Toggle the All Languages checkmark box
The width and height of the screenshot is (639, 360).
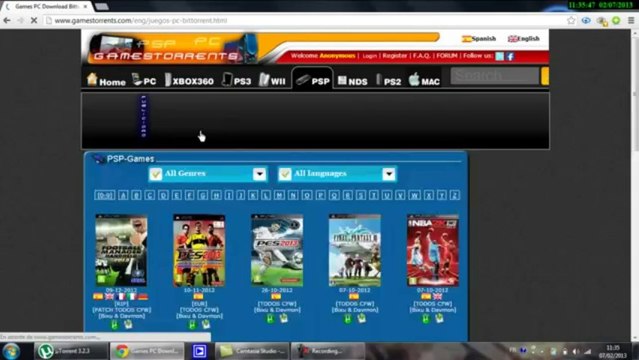(x=285, y=174)
